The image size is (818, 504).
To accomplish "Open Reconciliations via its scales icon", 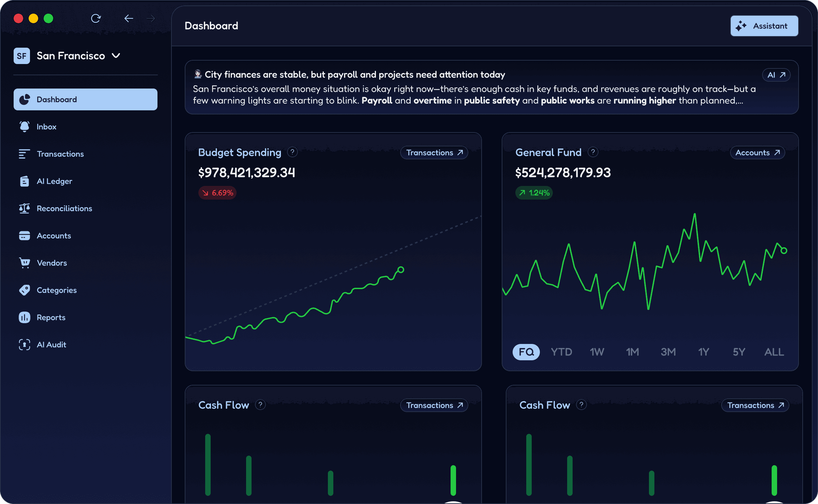I will (x=24, y=208).
